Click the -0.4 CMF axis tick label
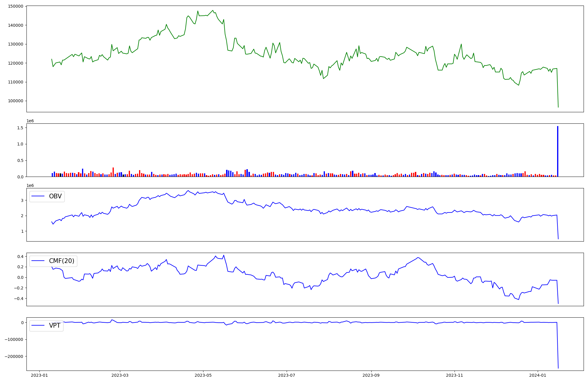588x382 pixels. click(x=19, y=299)
